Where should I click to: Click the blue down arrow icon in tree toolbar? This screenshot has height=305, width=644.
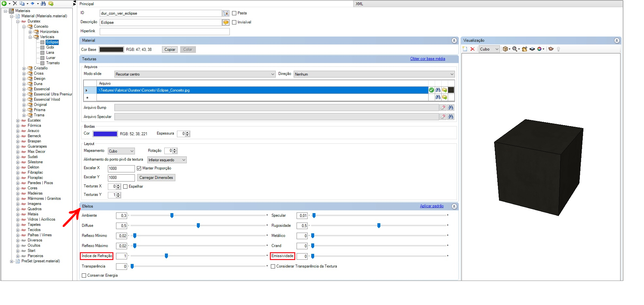point(32,4)
